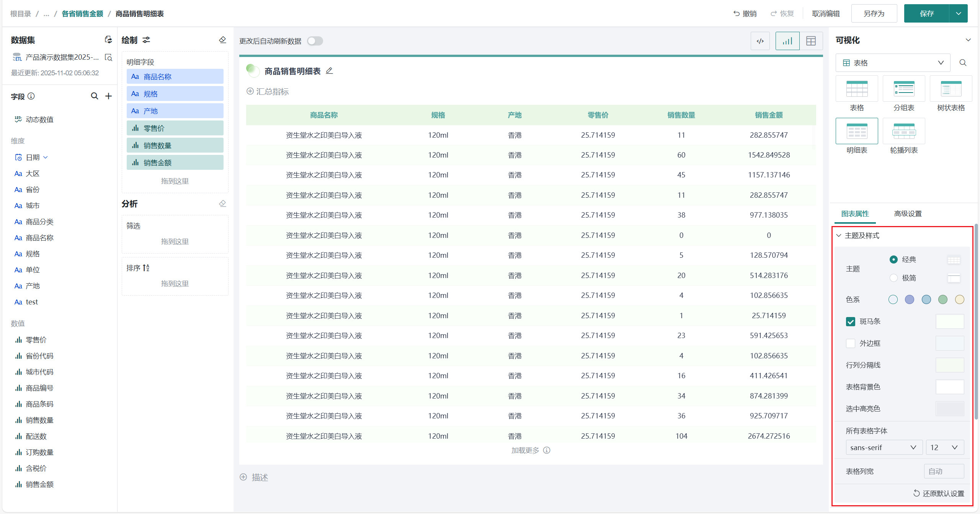The width and height of the screenshot is (980, 514).
Task: Switch to the bar chart view icon
Action: pos(787,41)
